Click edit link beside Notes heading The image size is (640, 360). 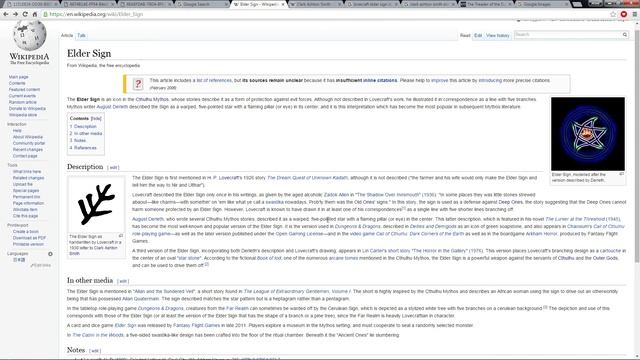pos(95,351)
